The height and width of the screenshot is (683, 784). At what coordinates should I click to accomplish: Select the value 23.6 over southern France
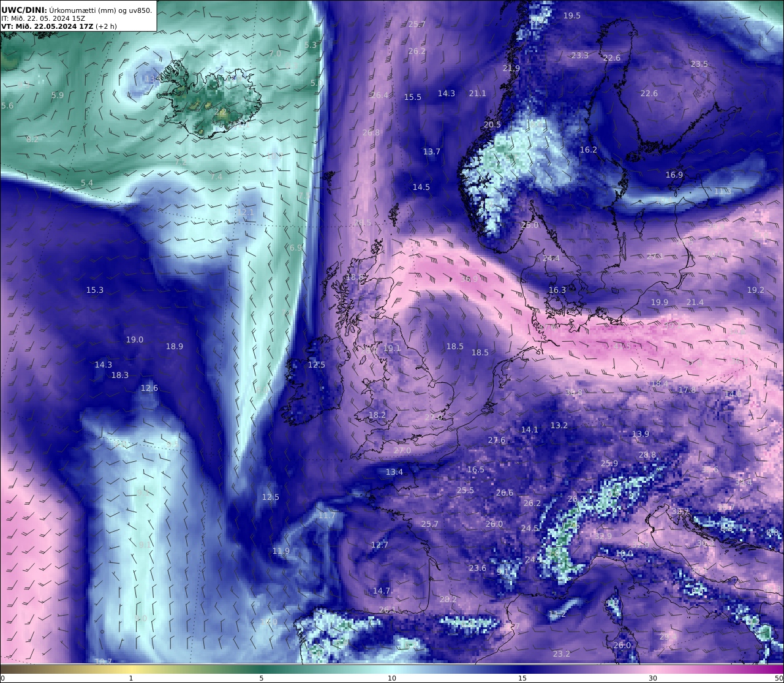[478, 568]
